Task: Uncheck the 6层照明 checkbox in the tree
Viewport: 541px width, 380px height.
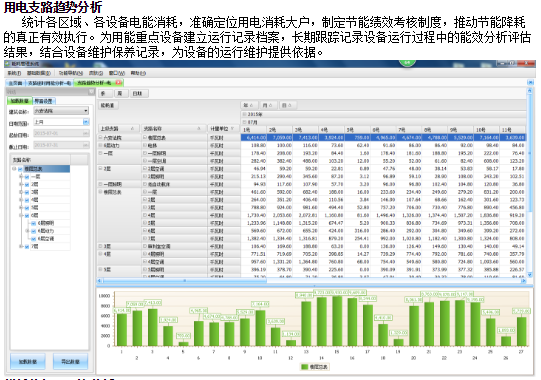Action: click(x=33, y=223)
